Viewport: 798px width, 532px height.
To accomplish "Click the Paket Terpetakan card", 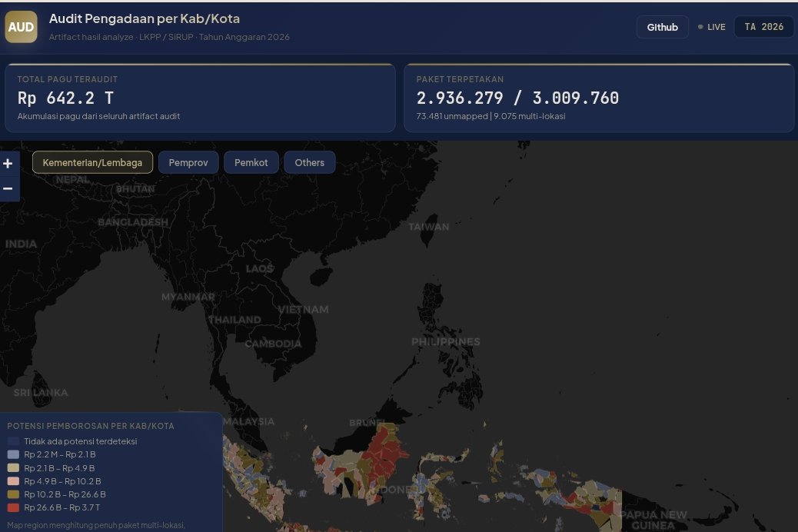I will 598,98.
